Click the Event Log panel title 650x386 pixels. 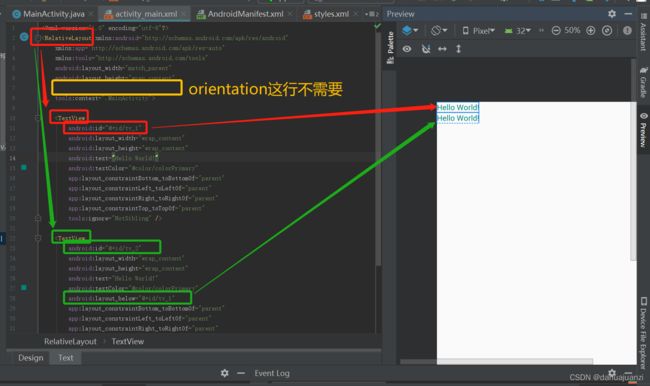[272, 373]
